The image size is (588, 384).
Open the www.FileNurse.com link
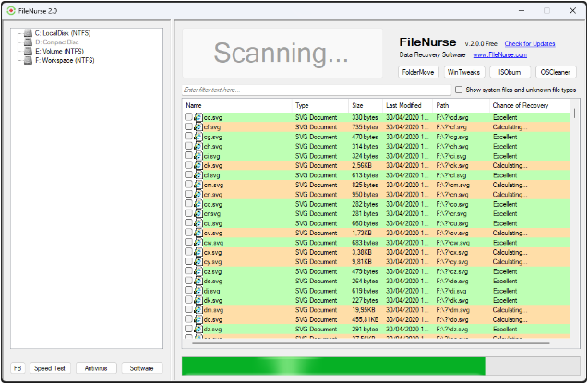[x=500, y=54]
